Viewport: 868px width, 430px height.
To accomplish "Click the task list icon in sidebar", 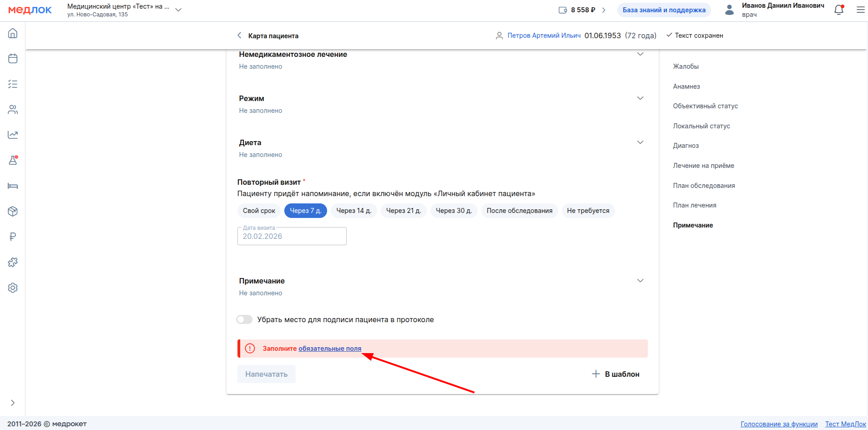I will point(13,84).
